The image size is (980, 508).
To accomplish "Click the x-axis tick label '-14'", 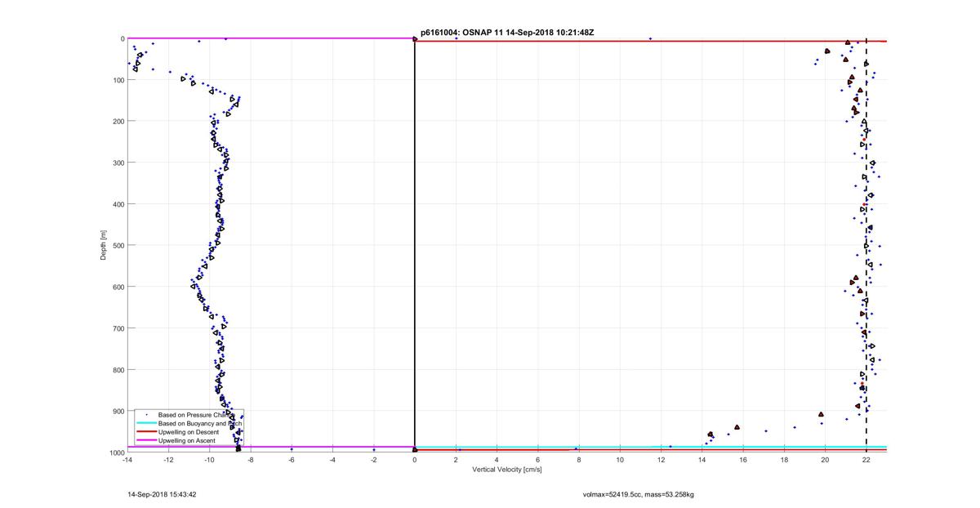I will click(x=127, y=460).
